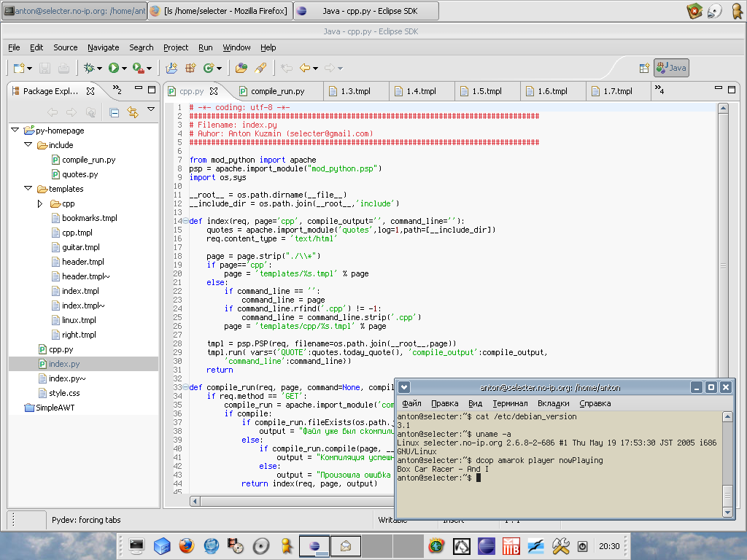This screenshot has width=747, height=560.
Task: Open the Package Explorer view menu triangle
Action: tap(151, 109)
